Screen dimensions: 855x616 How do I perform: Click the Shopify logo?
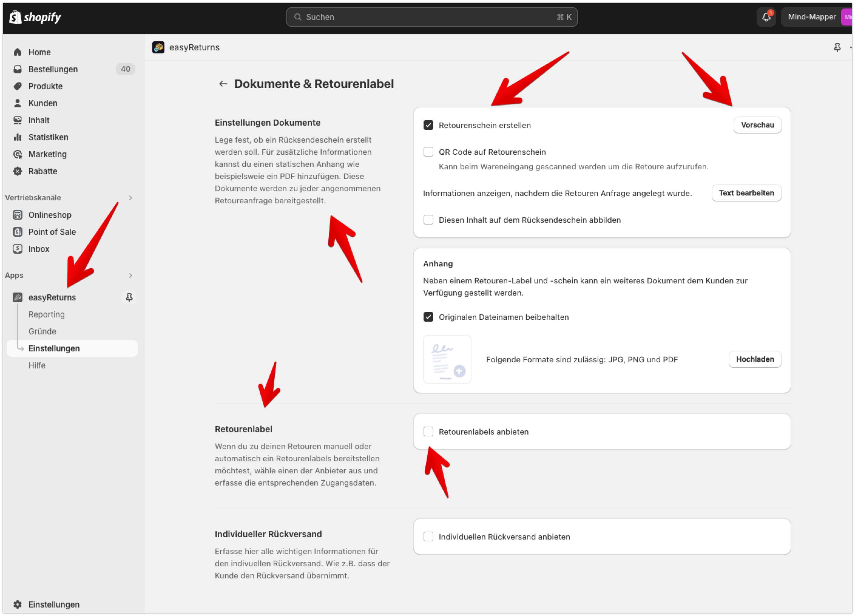click(x=35, y=17)
